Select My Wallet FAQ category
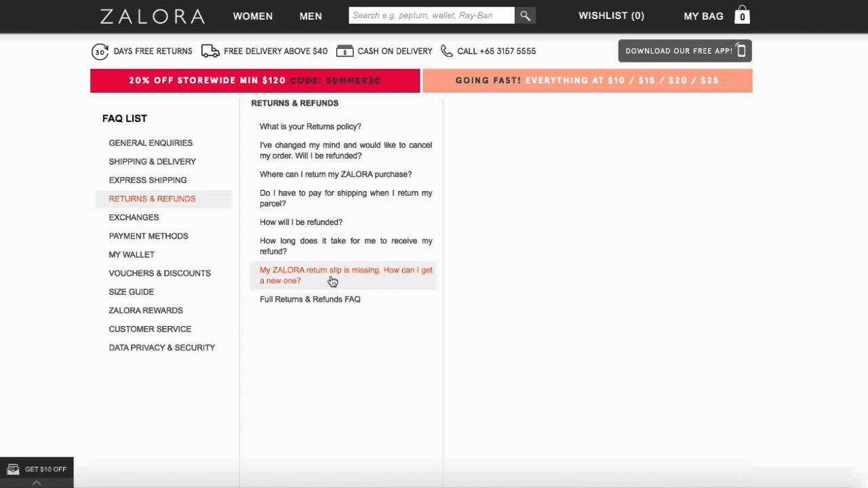The width and height of the screenshot is (868, 488). (132, 255)
